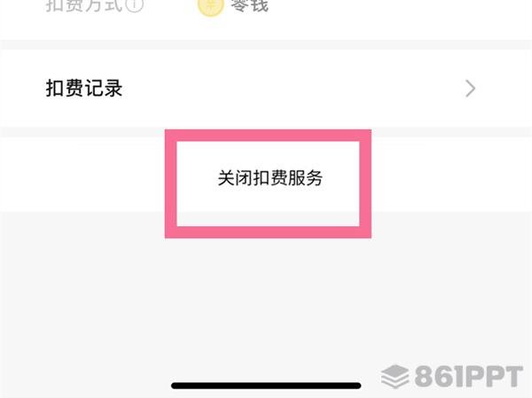Image resolution: width=532 pixels, height=398 pixels.
Task: Click the pink highlight frame's bottom edge
Action: point(268,232)
